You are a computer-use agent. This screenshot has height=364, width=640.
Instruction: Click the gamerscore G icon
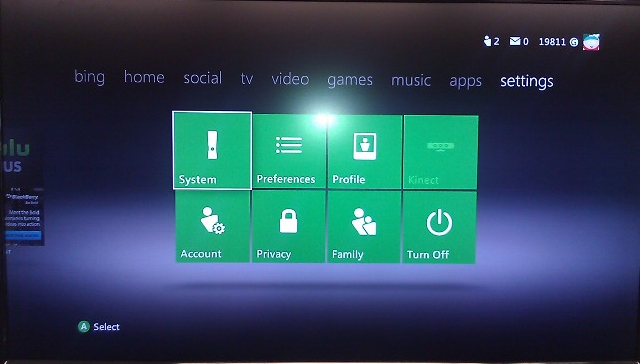574,42
